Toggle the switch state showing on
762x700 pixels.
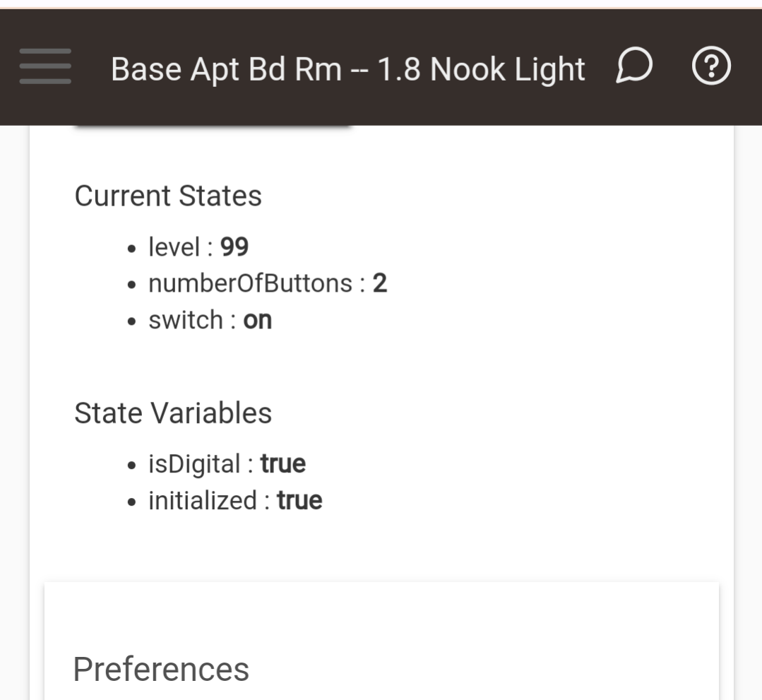[x=209, y=319]
